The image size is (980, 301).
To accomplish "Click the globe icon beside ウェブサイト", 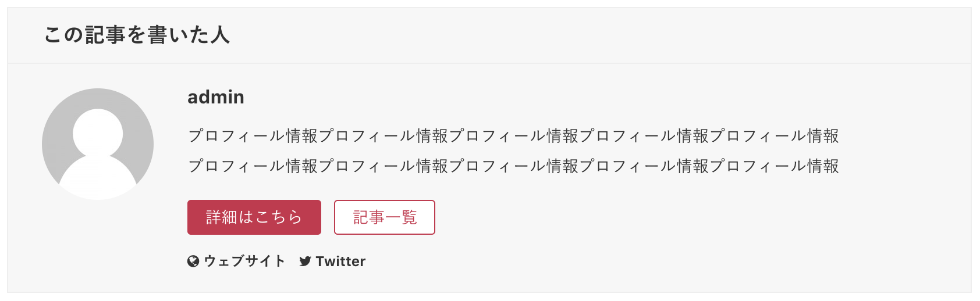I will pyautogui.click(x=193, y=261).
